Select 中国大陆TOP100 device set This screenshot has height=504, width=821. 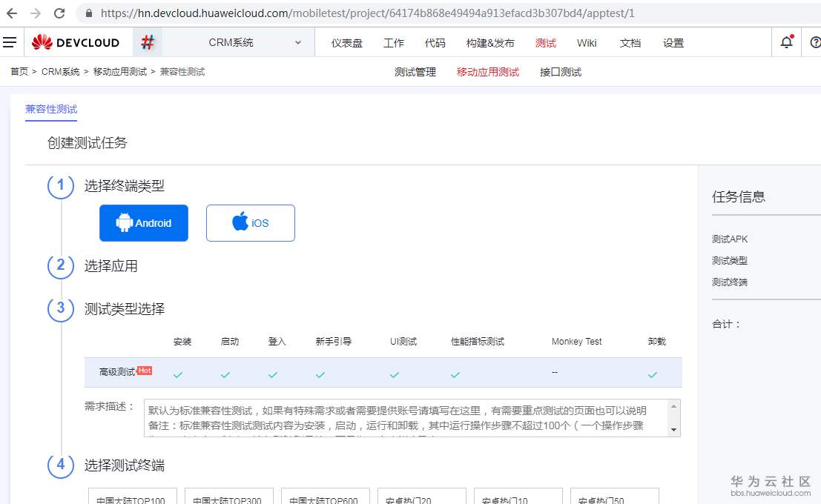(x=133, y=497)
